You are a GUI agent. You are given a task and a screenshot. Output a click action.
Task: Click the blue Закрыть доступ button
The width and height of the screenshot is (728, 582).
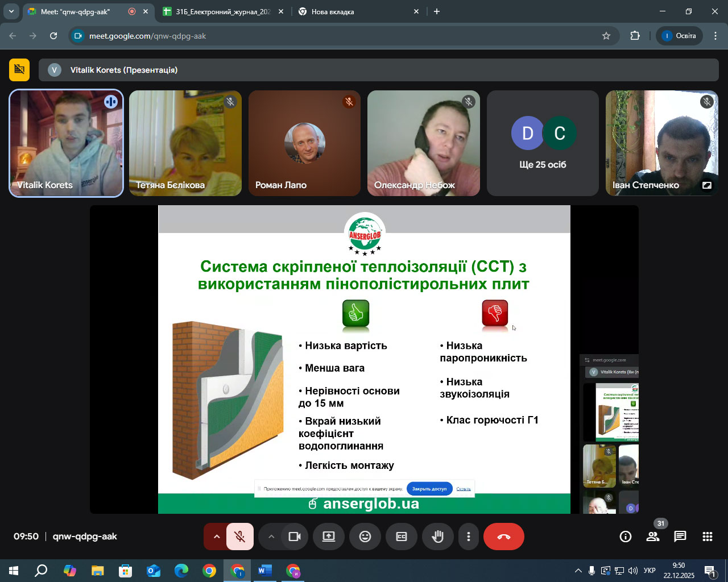coord(429,489)
